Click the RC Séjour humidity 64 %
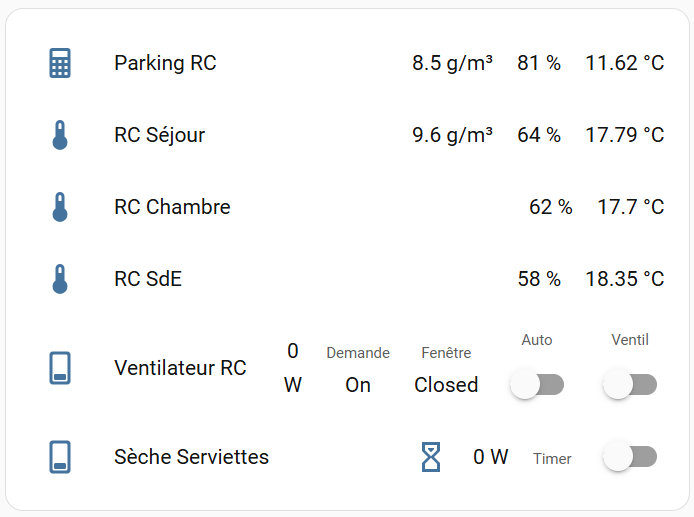The image size is (694, 517). click(x=539, y=135)
